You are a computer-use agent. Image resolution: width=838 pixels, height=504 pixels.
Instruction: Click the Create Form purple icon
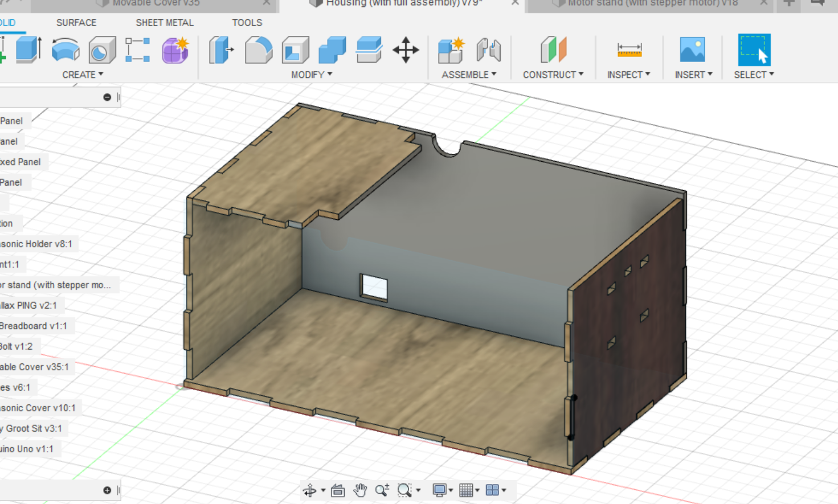[175, 50]
